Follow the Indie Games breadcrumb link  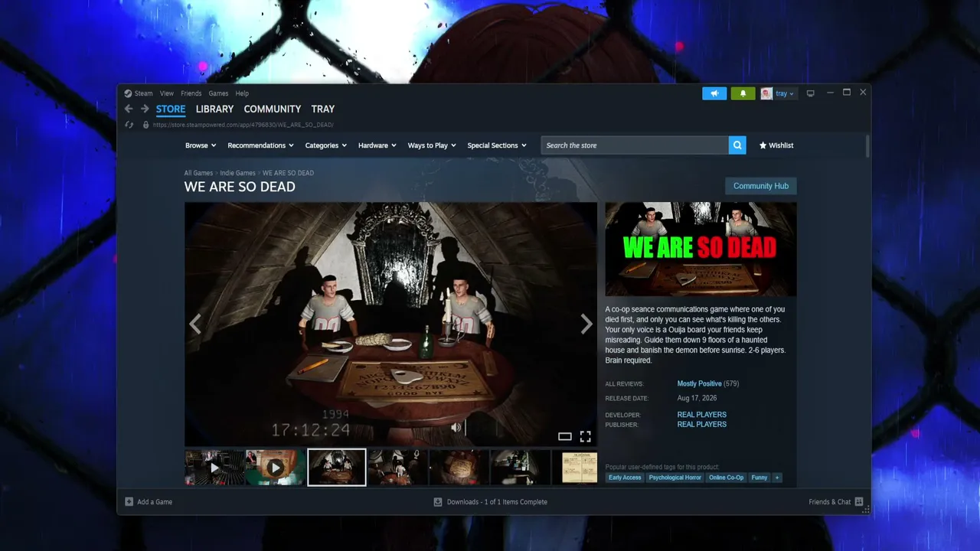point(238,173)
